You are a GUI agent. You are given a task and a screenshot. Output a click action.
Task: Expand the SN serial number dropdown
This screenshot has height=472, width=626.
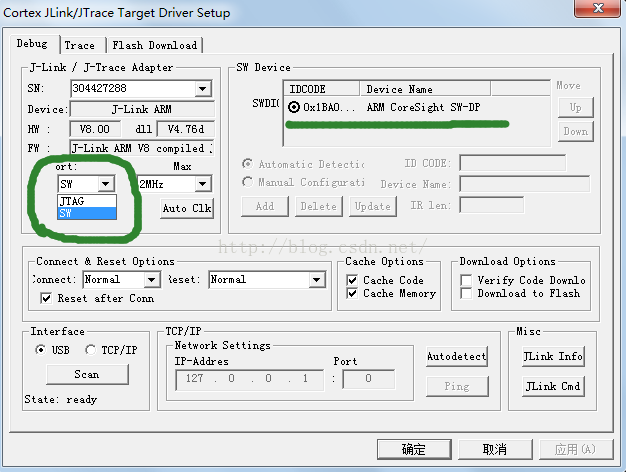point(203,89)
